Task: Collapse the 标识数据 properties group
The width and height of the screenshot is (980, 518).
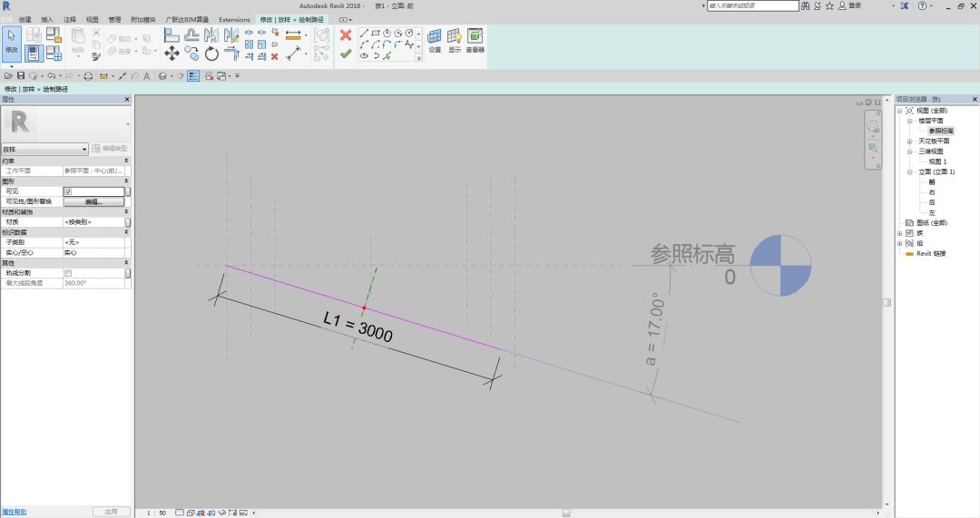Action: click(125, 232)
